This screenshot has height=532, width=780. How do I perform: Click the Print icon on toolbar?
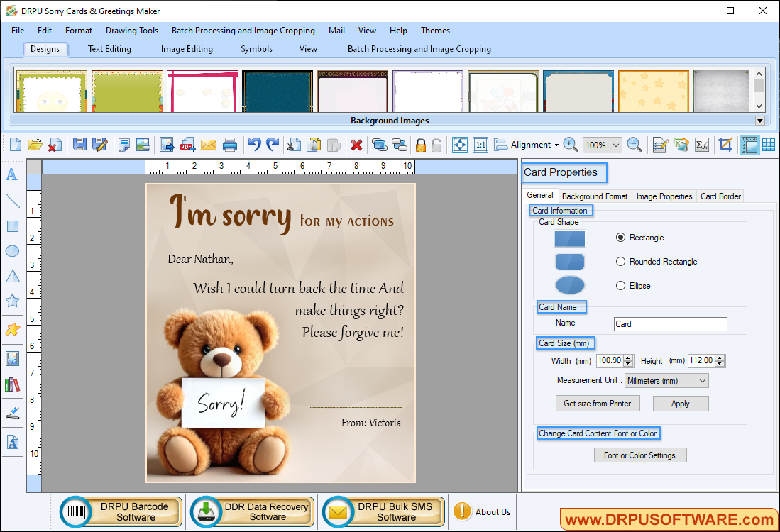coord(230,144)
